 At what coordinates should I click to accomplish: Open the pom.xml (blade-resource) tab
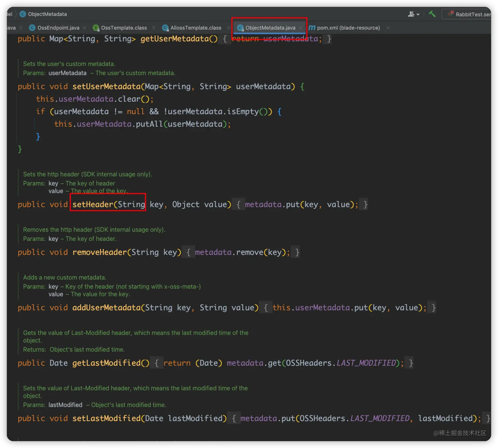point(348,28)
